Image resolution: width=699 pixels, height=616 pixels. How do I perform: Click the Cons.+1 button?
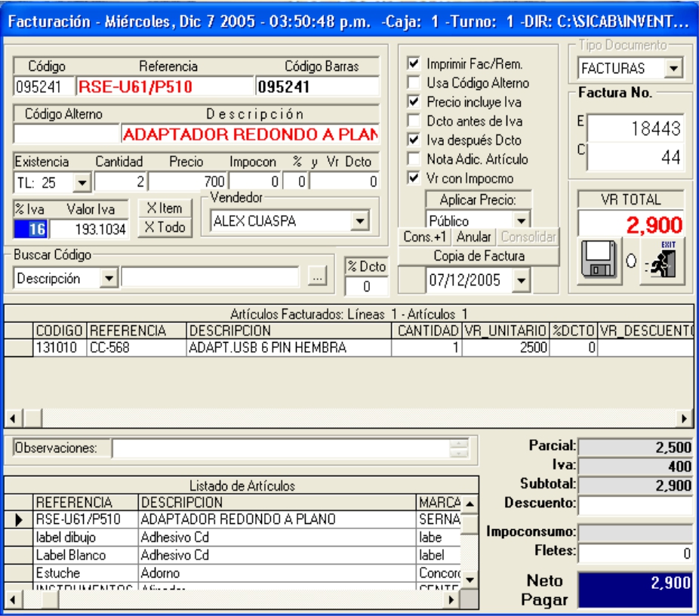point(426,237)
